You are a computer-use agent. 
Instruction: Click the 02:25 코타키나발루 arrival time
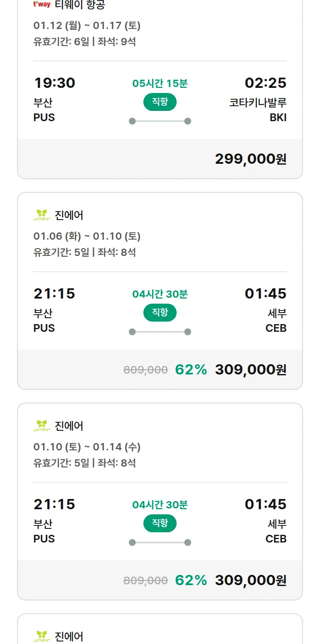(x=265, y=83)
